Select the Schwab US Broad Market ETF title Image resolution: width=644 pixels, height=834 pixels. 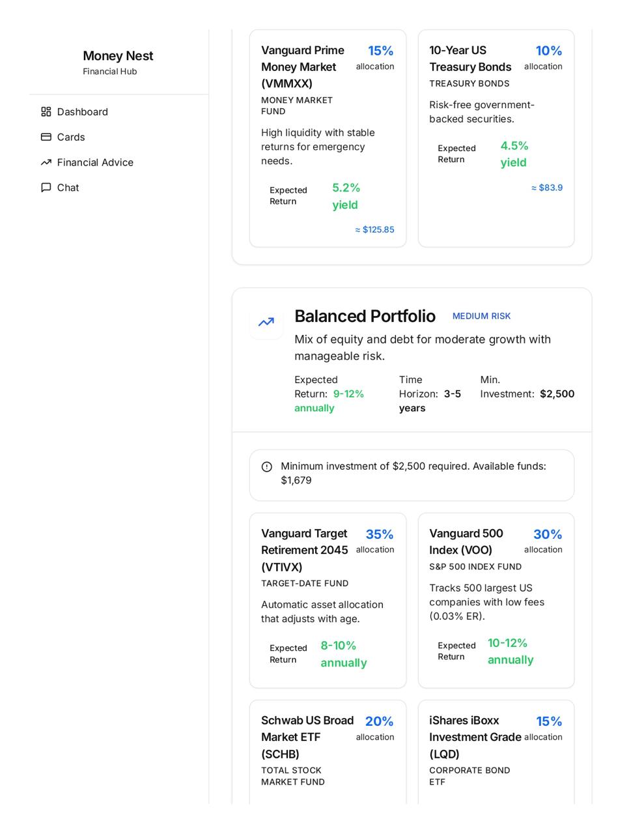307,738
